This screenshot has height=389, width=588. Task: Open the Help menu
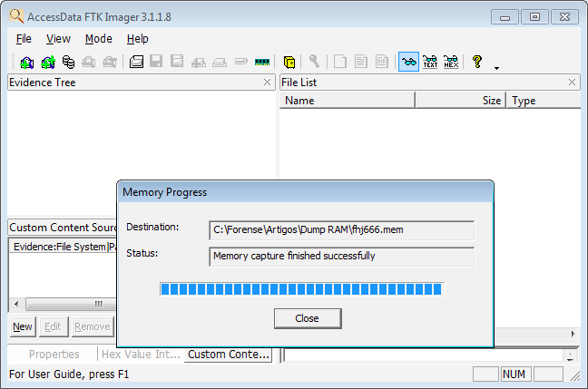(x=138, y=39)
